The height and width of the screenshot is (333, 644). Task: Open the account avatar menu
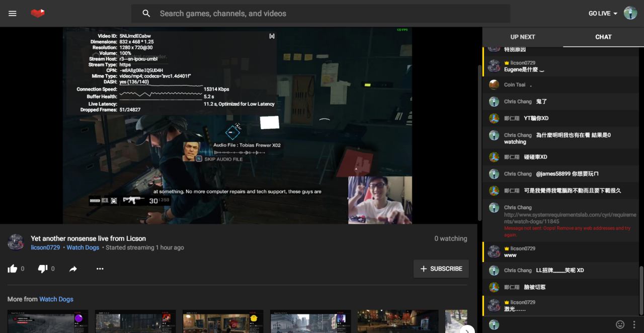(630, 13)
